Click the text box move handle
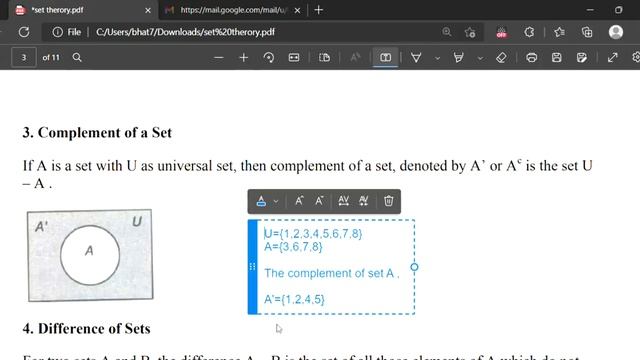Viewport: 640px width, 360px height. [x=252, y=267]
